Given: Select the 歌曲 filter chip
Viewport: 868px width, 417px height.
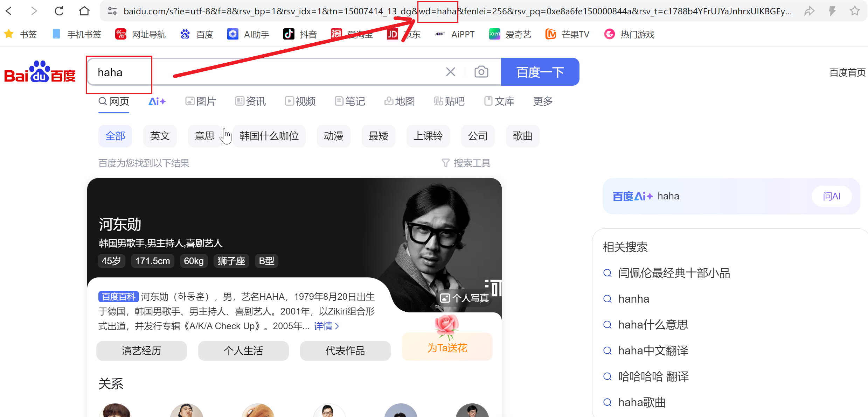Looking at the screenshot, I should [523, 136].
